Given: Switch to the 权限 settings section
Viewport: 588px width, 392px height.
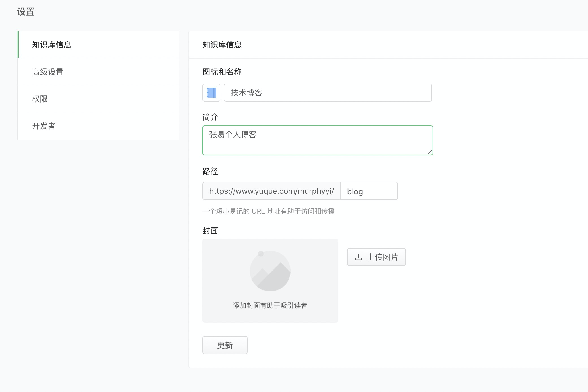Looking at the screenshot, I should click(x=40, y=99).
